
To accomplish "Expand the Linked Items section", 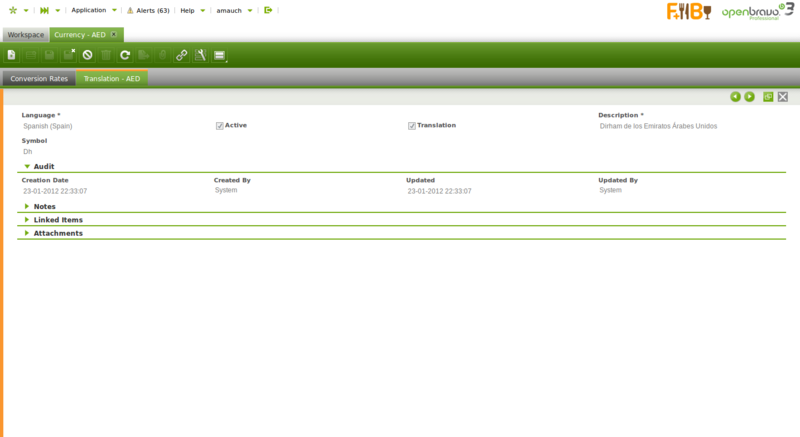I will click(x=27, y=219).
